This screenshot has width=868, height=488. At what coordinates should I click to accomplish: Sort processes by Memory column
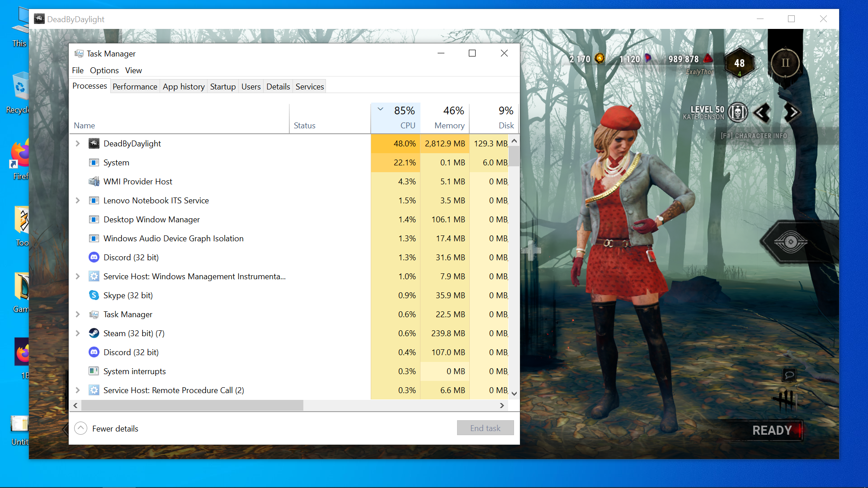445,118
